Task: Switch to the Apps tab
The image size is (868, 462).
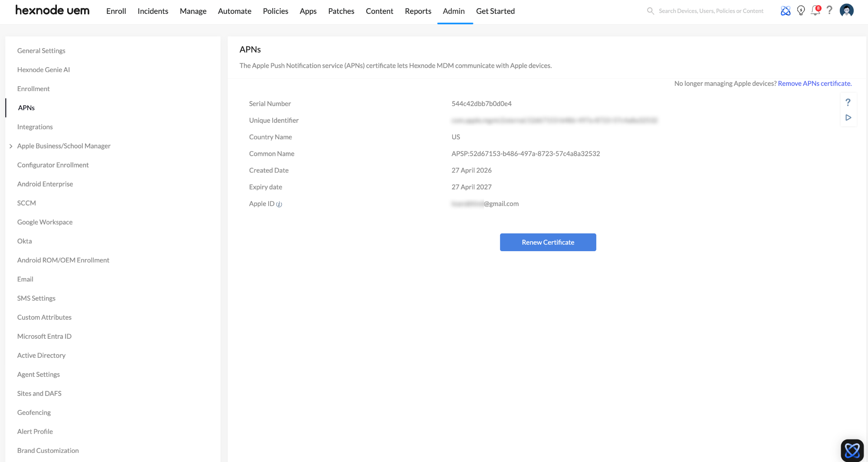Action: 308,11
